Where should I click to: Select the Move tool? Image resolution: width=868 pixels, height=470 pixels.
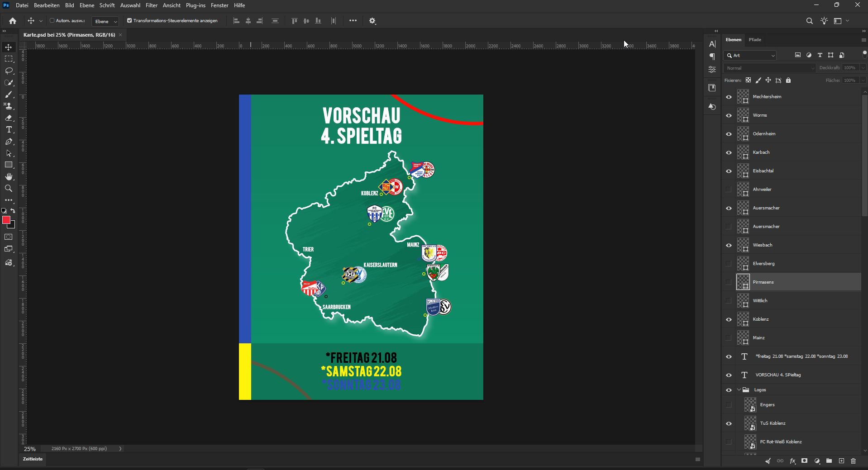tap(9, 47)
